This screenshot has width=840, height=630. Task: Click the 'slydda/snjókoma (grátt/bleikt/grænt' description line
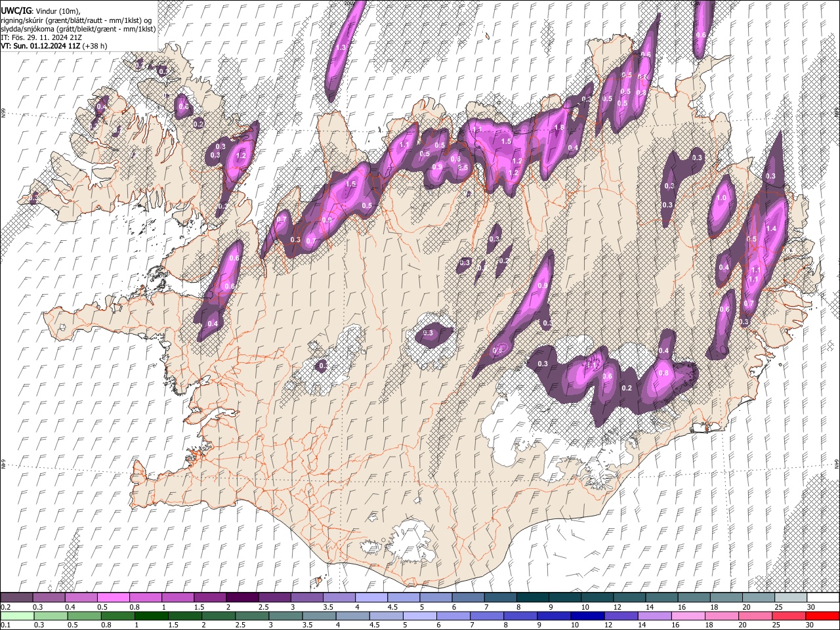tap(78, 29)
